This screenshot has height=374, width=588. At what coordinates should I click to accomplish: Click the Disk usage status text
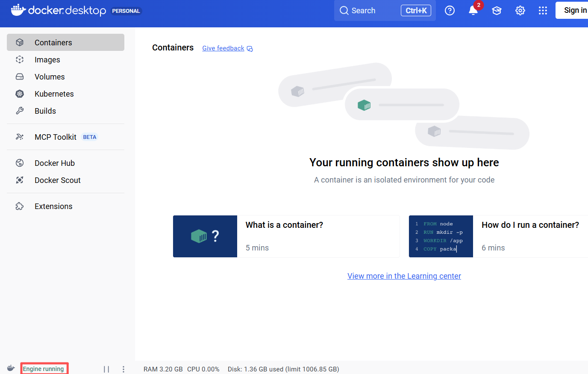coord(283,369)
